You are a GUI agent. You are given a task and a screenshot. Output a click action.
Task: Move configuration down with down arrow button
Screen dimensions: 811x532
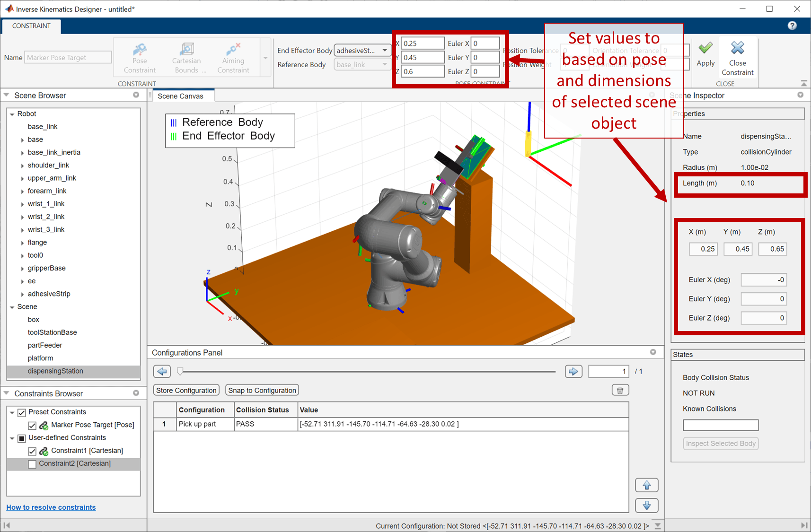point(647,506)
